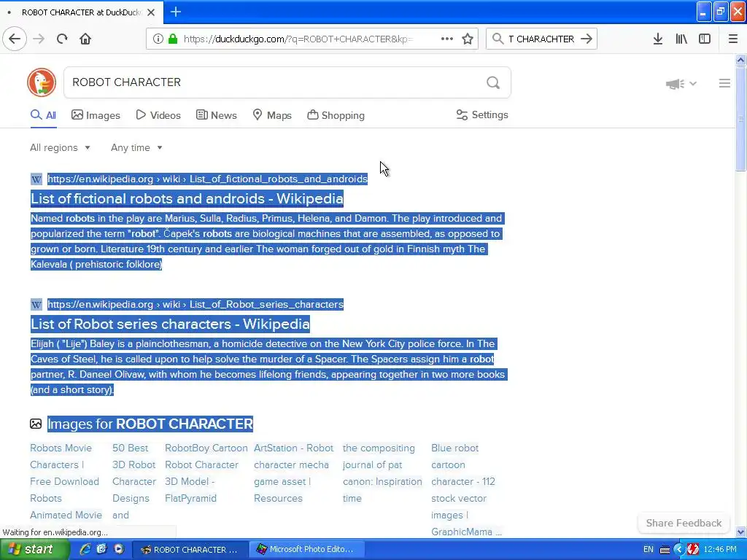Click the clock showing 12:46 PM
The width and height of the screenshot is (747, 560).
[x=720, y=549]
